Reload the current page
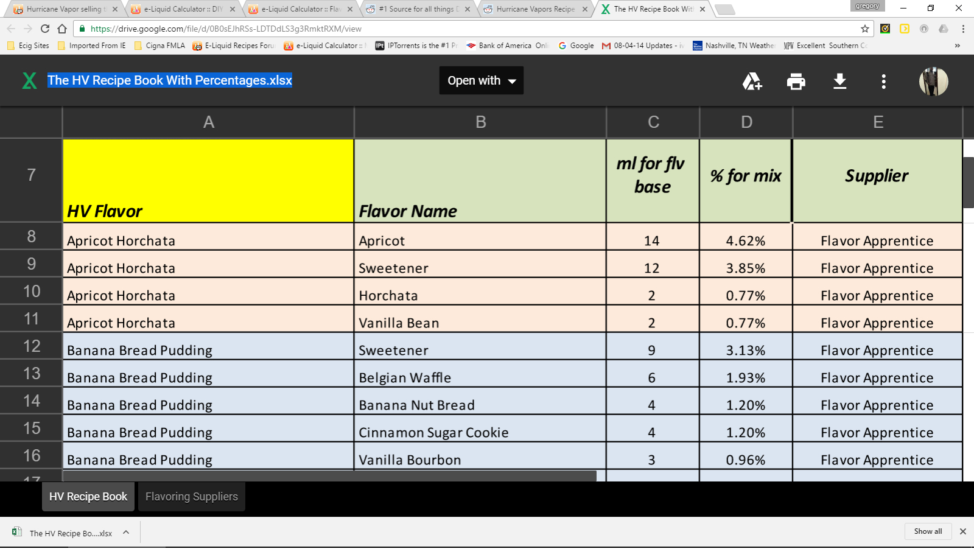The height and width of the screenshot is (560, 974). 45,29
